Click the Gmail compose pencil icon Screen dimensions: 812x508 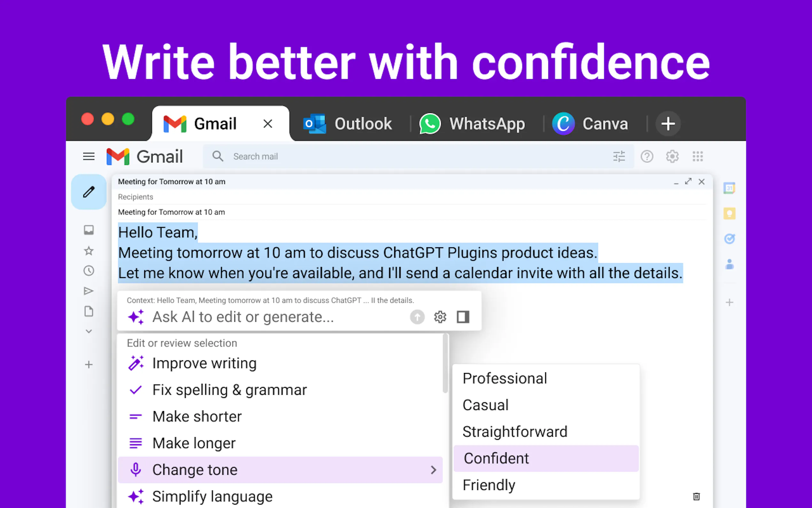pos(89,192)
